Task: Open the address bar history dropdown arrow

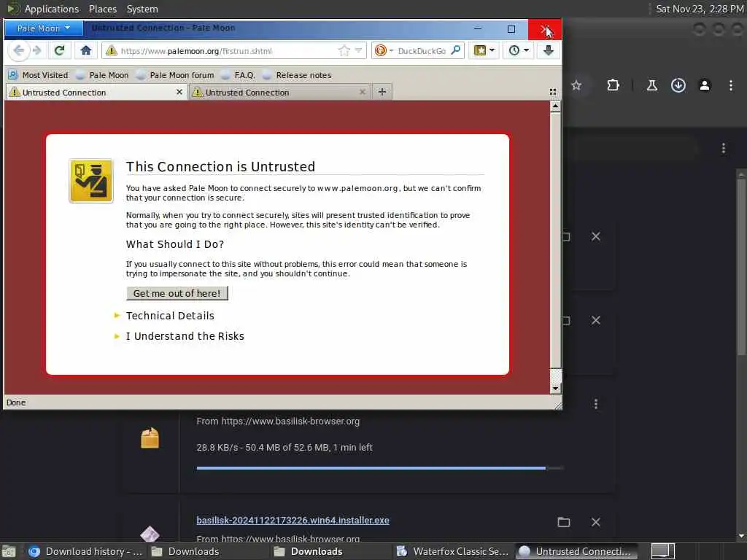Action: point(358,50)
